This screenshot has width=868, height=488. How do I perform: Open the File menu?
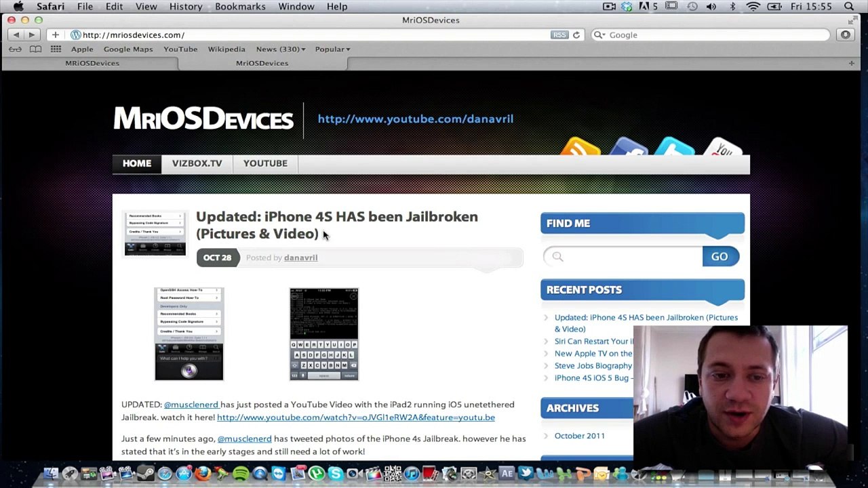(x=85, y=7)
